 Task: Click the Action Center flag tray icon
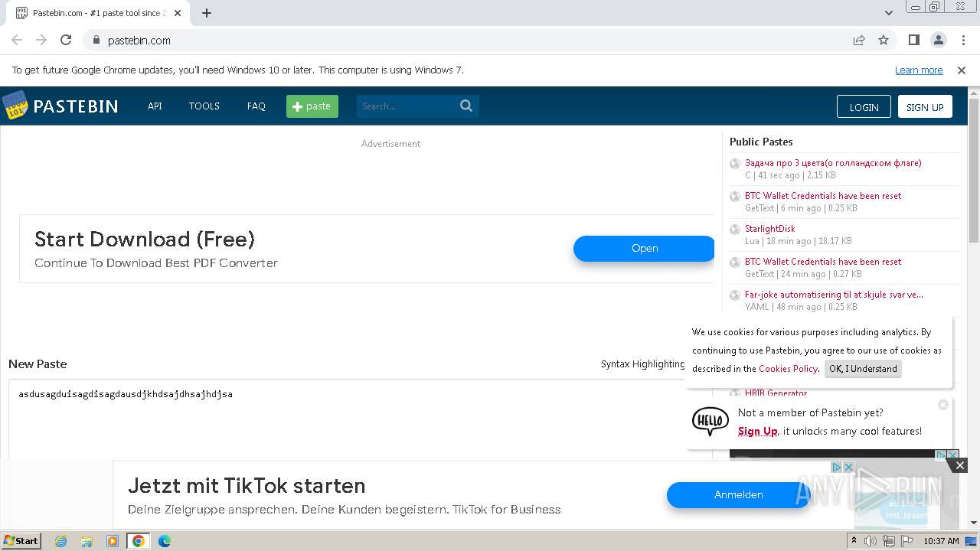pos(907,541)
